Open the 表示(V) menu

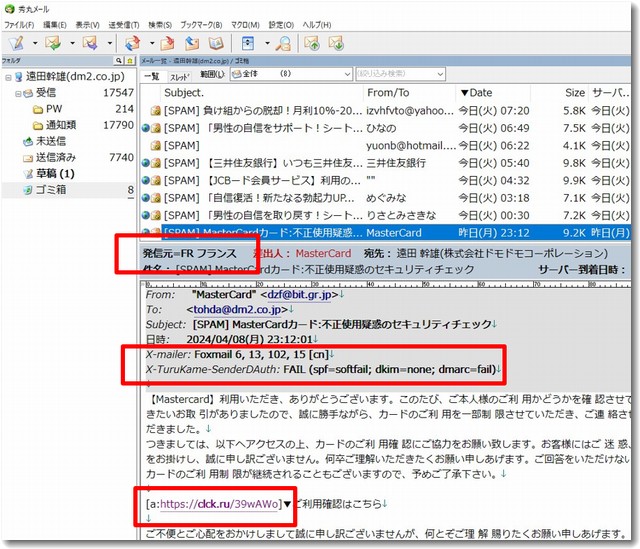coord(87,25)
